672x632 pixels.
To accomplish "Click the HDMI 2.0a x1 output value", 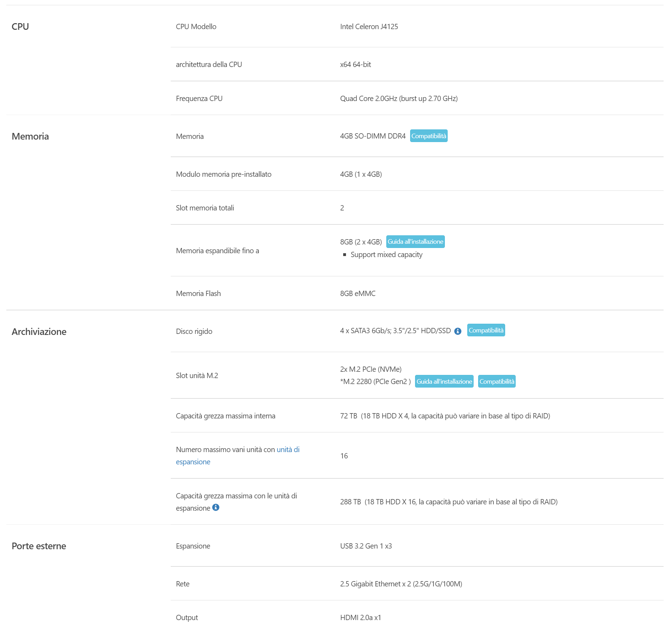I will click(360, 618).
